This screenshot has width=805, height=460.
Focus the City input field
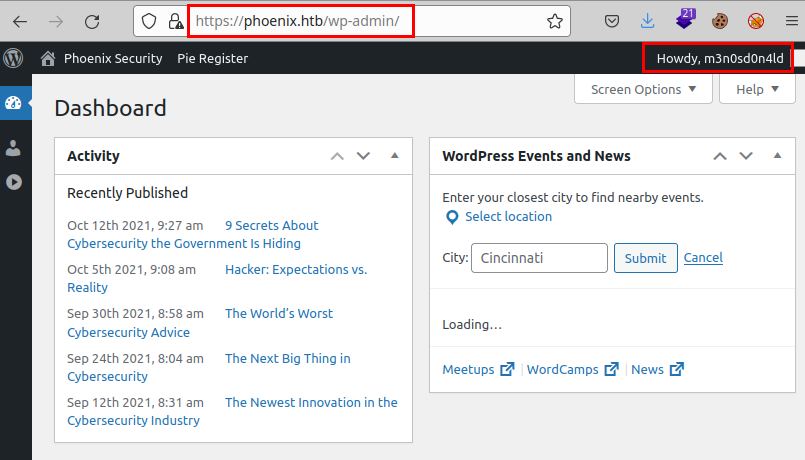pyautogui.click(x=539, y=258)
